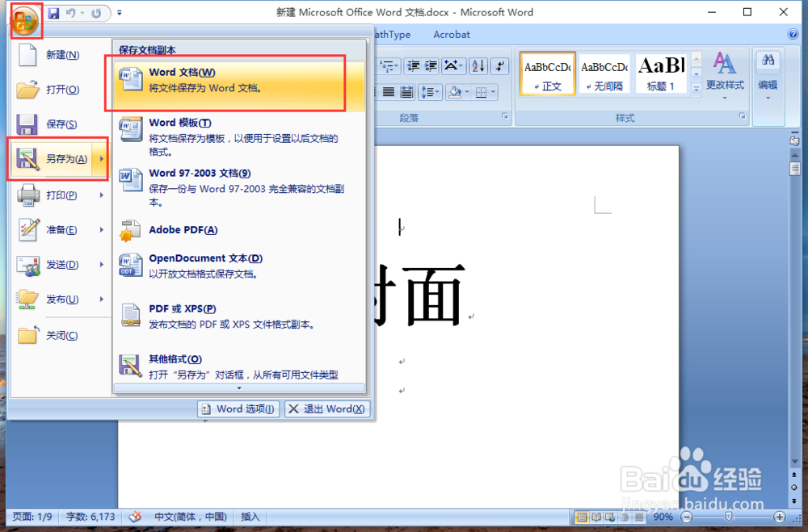Toggle Show/Hide paragraph marks icon
The height and width of the screenshot is (532, 808).
click(500, 66)
